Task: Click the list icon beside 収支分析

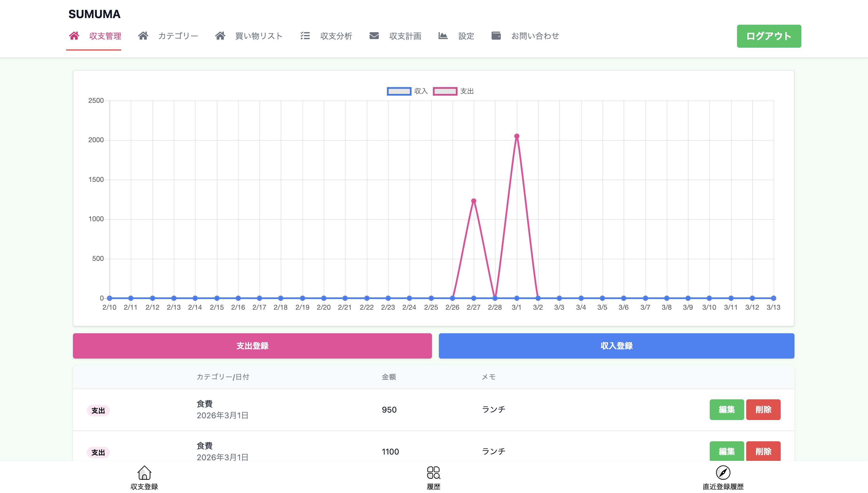Action: point(305,36)
